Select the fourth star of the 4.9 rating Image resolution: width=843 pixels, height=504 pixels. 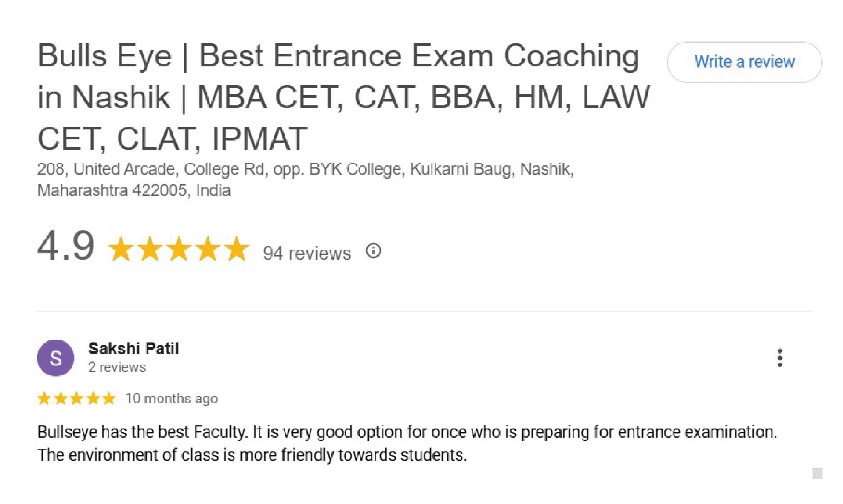click(x=208, y=249)
